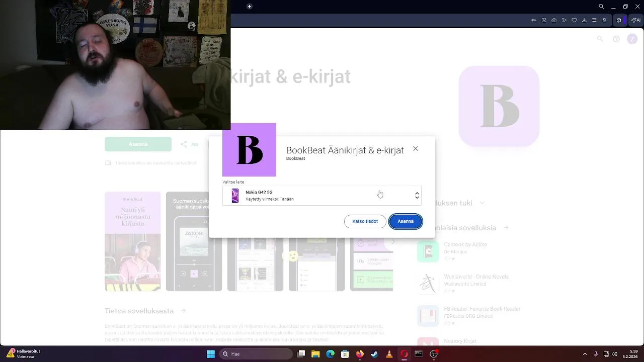Open Samanlaisia sovelluksia arrow
This screenshot has width=644, height=362.
pos(506,228)
